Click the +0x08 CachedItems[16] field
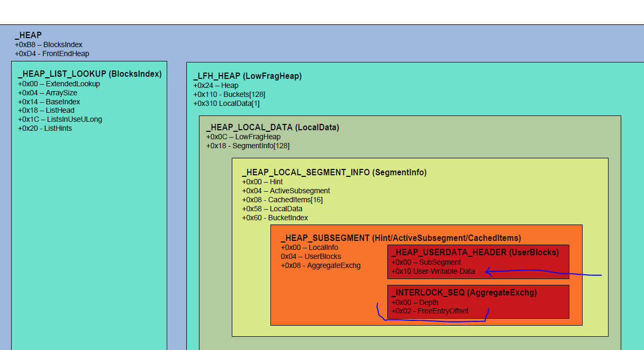The width and height of the screenshot is (644, 350). (282, 200)
